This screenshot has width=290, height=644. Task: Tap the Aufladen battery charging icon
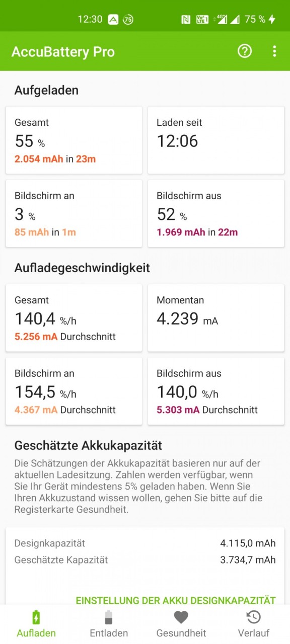click(x=36, y=617)
